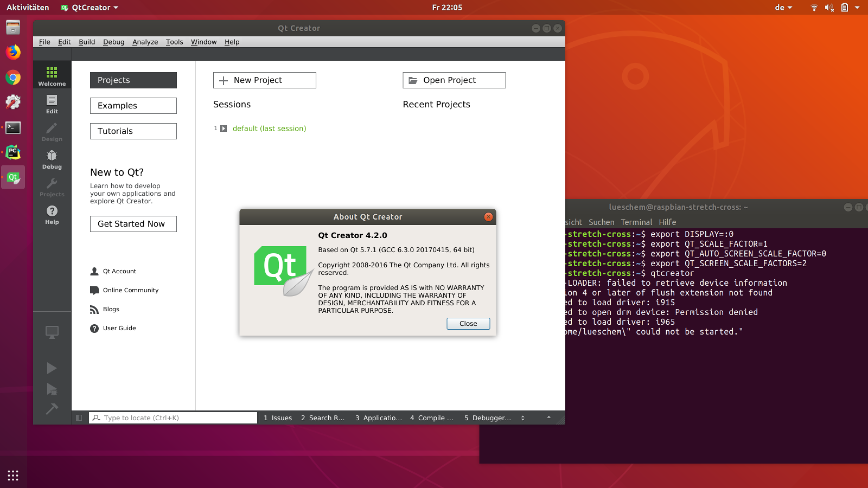Screen dimensions: 868x488
Task: Open Hilfe menu in the terminal window
Action: click(667, 222)
